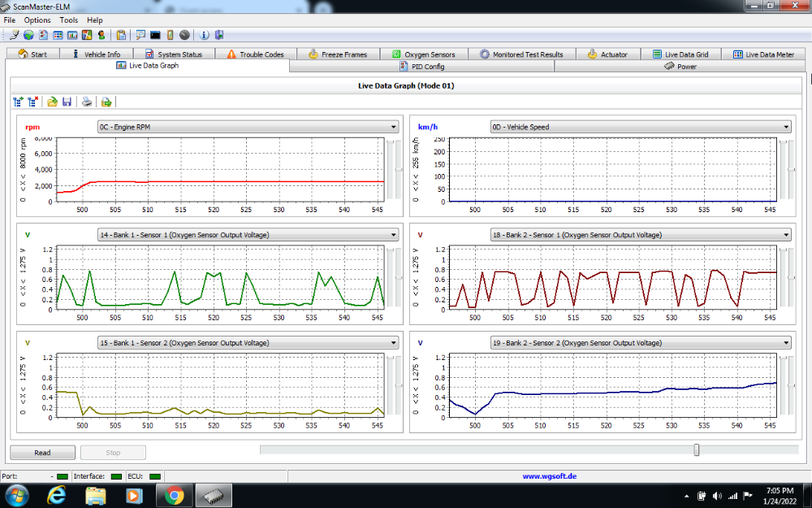
Task: Click the exit door icon in main toolbar
Action: [218, 35]
